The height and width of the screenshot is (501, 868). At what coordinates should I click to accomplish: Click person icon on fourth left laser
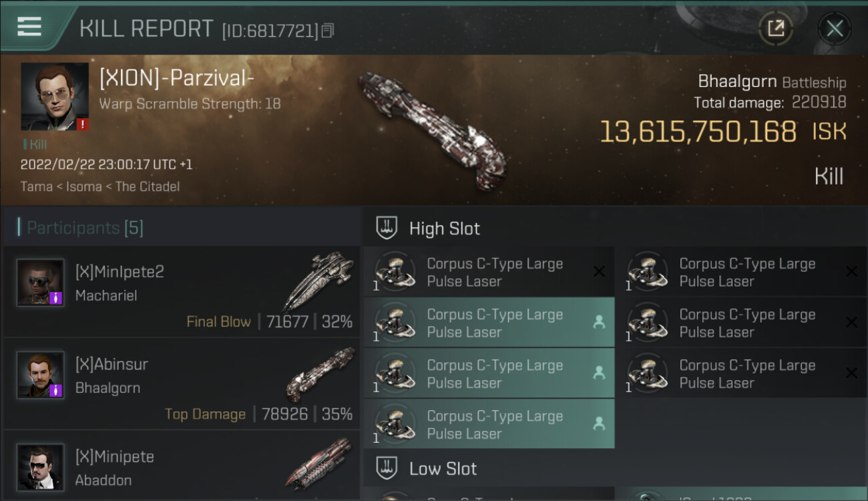coord(599,424)
